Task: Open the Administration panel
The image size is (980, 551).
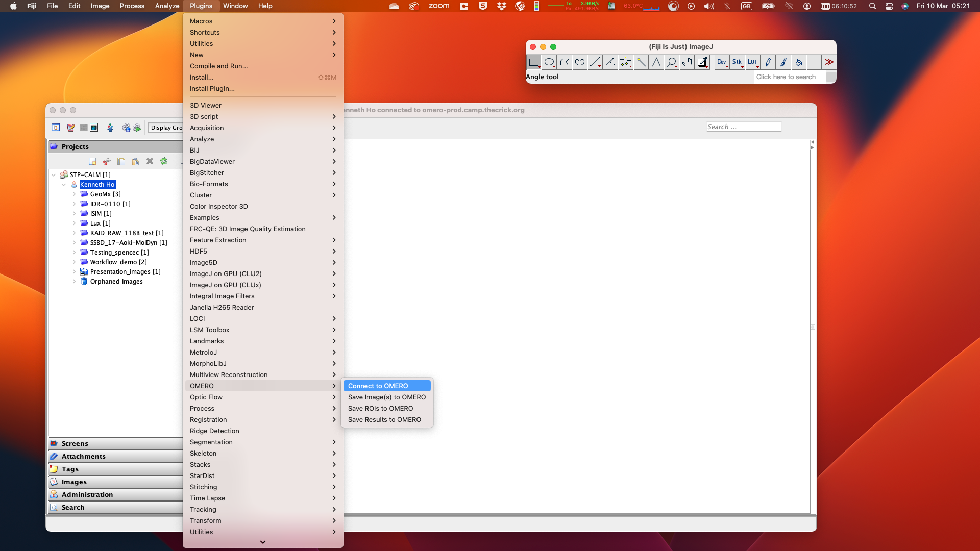Action: [87, 494]
